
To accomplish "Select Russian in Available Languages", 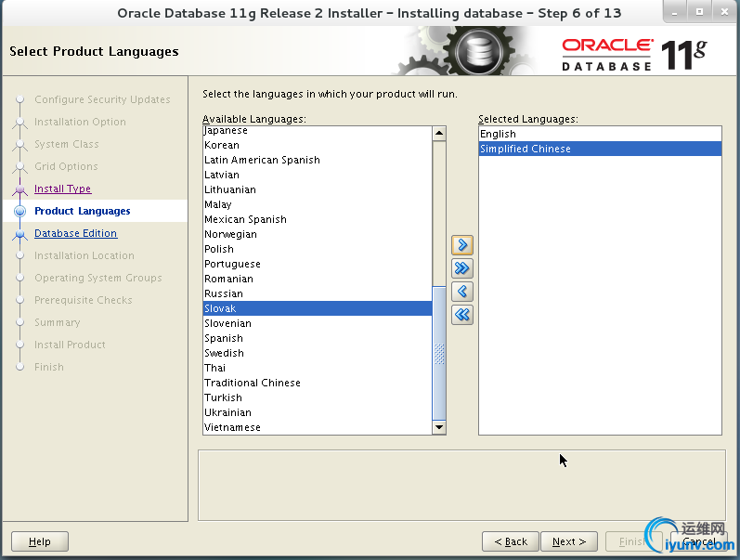I will [318, 293].
